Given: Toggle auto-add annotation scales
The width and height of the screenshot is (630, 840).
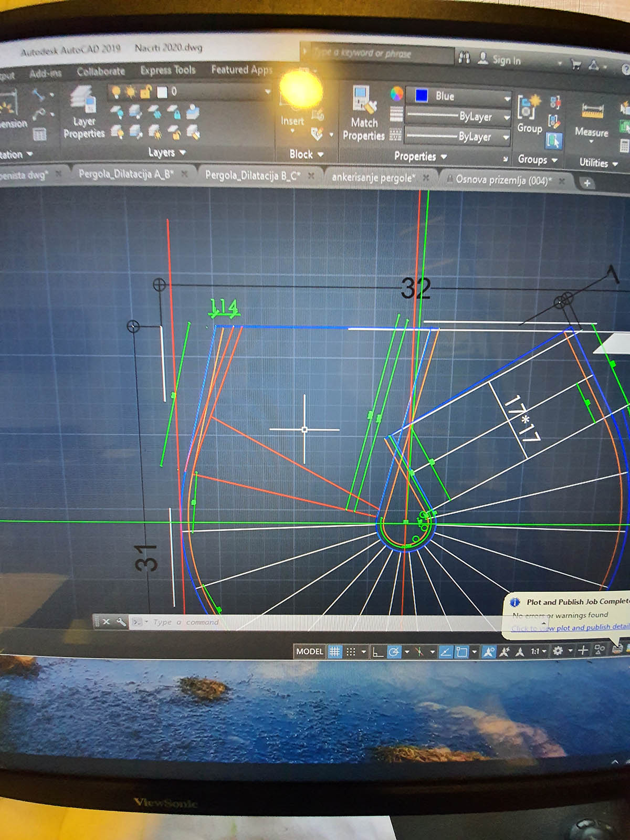Looking at the screenshot, I should click(x=504, y=652).
